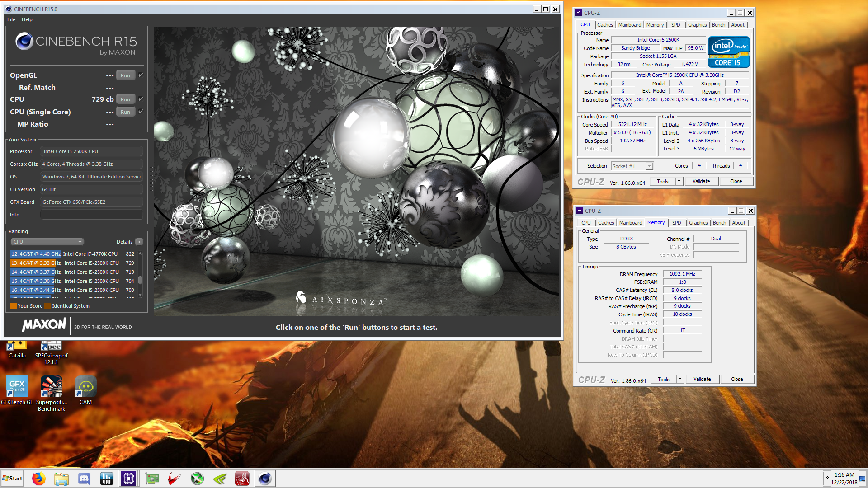Click the CPU-Z title bar icon of top window
Image resolution: width=868 pixels, height=488 pixels.
(x=579, y=13)
